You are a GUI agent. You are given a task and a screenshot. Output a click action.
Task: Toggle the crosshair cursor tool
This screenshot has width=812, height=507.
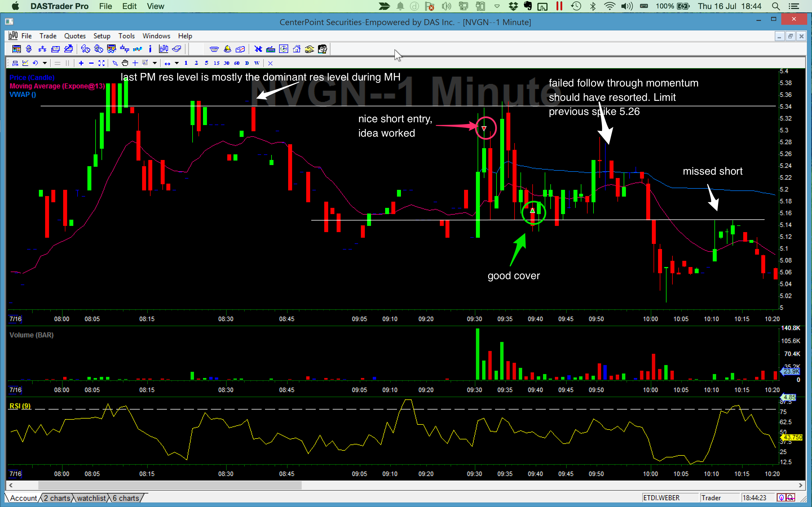[135, 63]
